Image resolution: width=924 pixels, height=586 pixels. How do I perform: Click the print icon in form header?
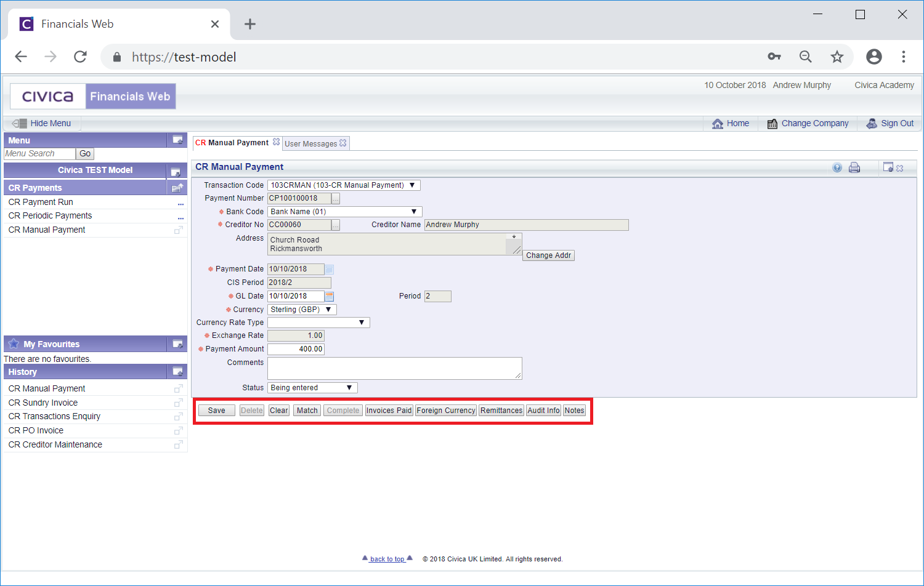point(854,167)
